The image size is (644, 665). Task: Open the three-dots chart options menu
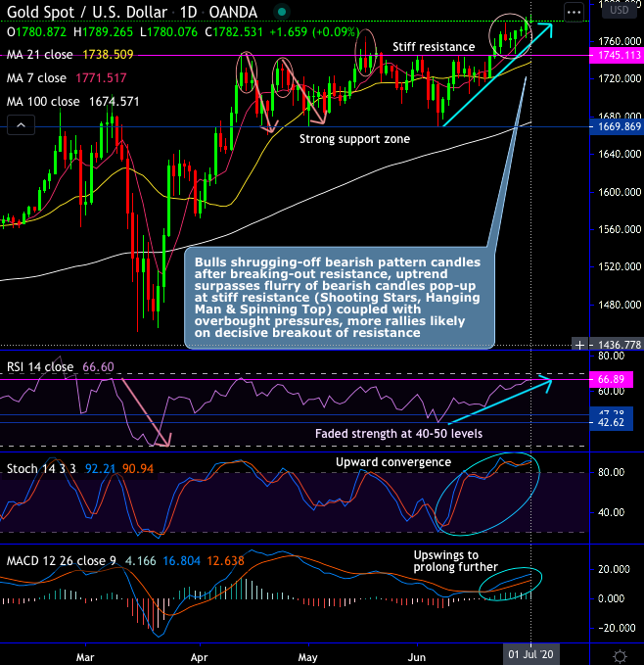(575, 13)
